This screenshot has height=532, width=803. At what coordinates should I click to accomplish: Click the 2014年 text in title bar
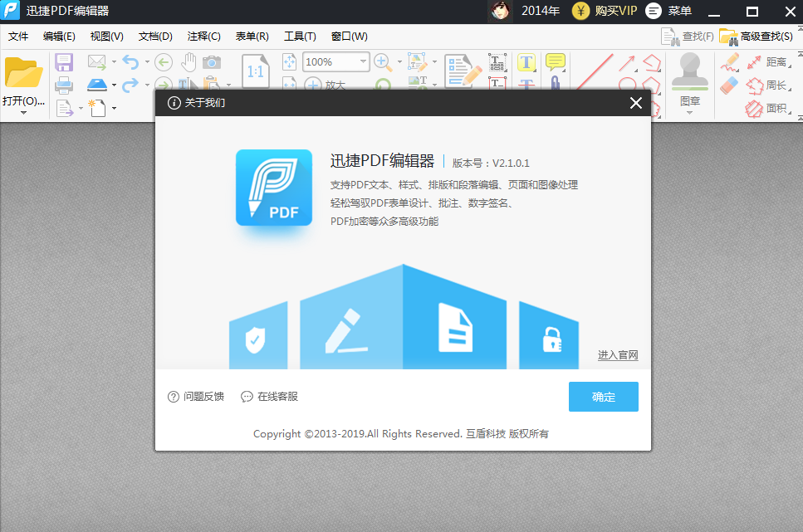coord(541,11)
